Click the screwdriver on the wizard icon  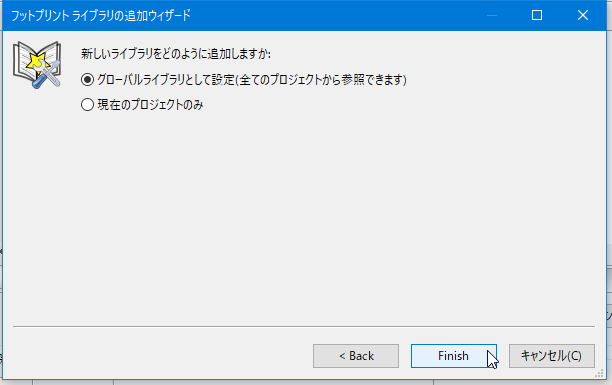click(x=39, y=81)
